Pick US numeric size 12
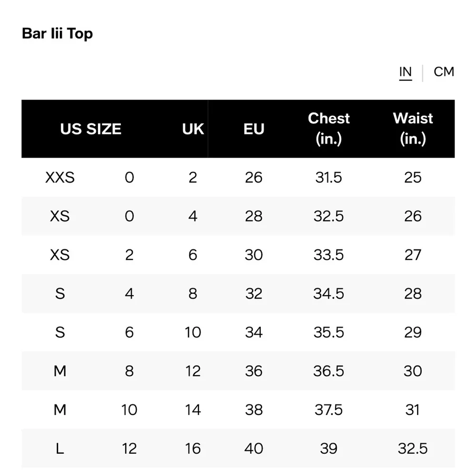This screenshot has width=476, height=476. coord(129,448)
